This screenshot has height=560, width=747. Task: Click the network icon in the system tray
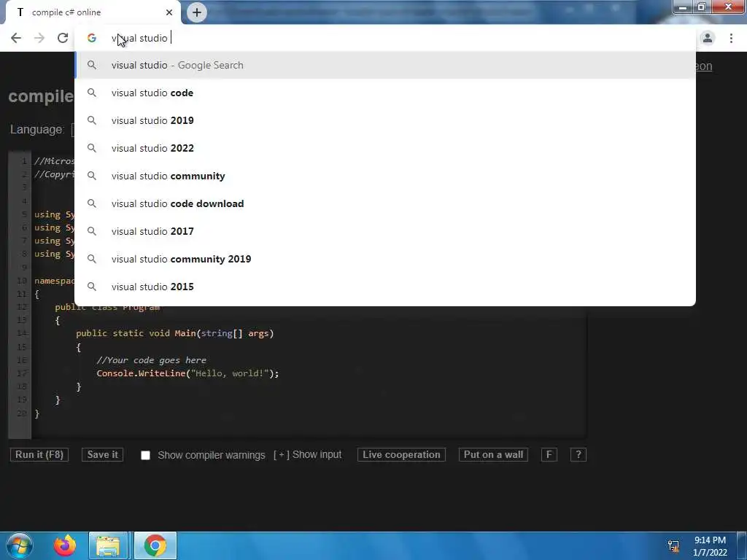(x=673, y=545)
